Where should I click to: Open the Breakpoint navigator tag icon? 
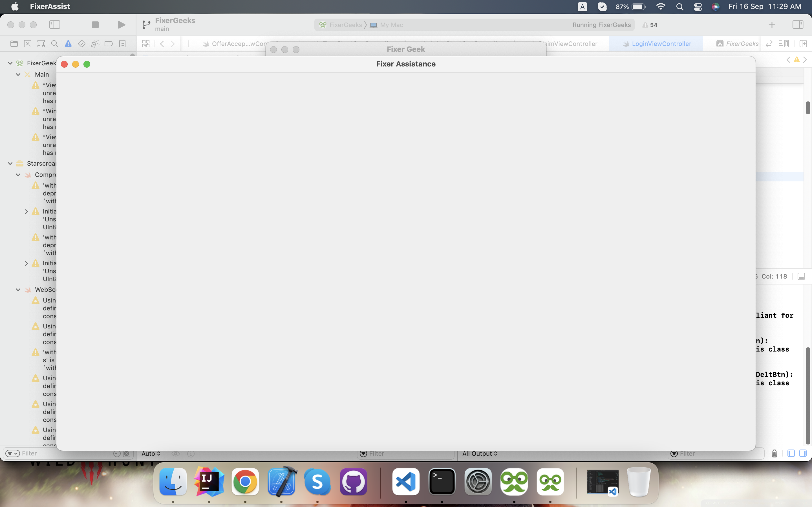pyautogui.click(x=109, y=44)
